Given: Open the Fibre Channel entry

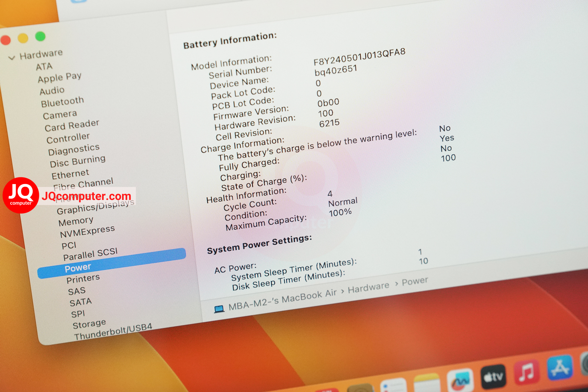Looking at the screenshot, I should pyautogui.click(x=83, y=184).
